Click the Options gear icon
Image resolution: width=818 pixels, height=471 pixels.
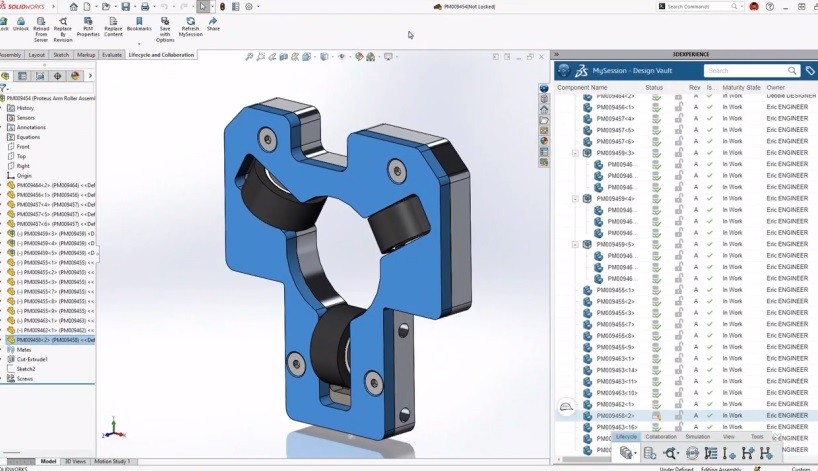[x=249, y=7]
